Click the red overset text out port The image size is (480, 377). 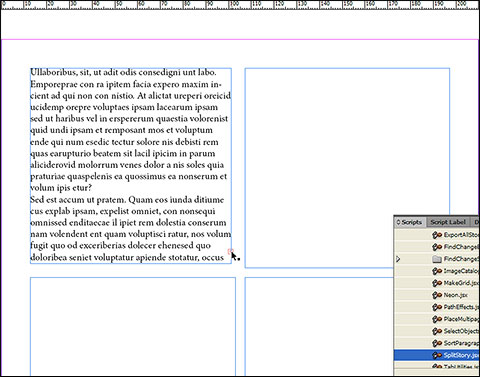230,251
